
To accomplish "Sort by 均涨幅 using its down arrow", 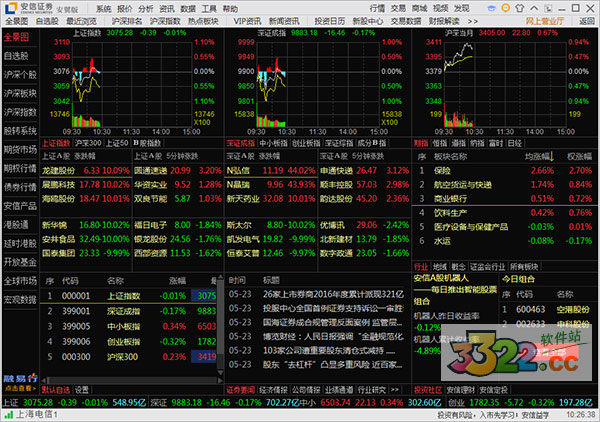I will [551, 156].
